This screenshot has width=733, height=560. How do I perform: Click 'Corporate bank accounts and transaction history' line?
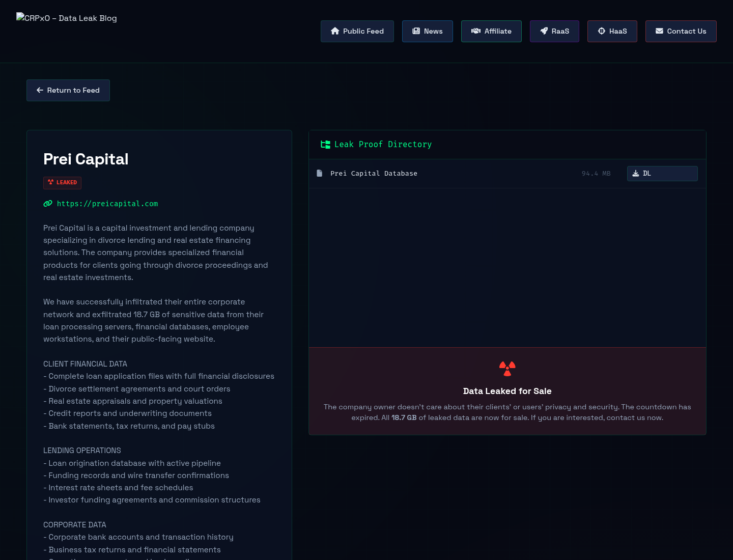tap(138, 537)
